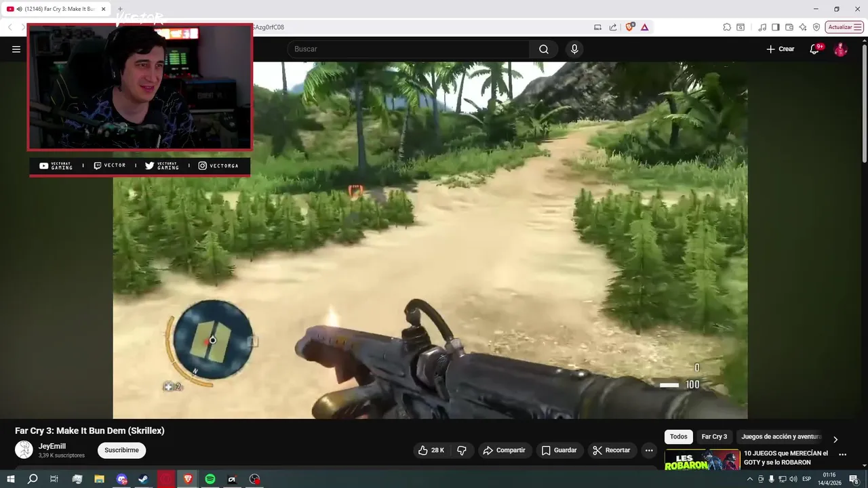Click the JeyEmill channel avatar
The width and height of the screenshot is (868, 488).
point(24,450)
